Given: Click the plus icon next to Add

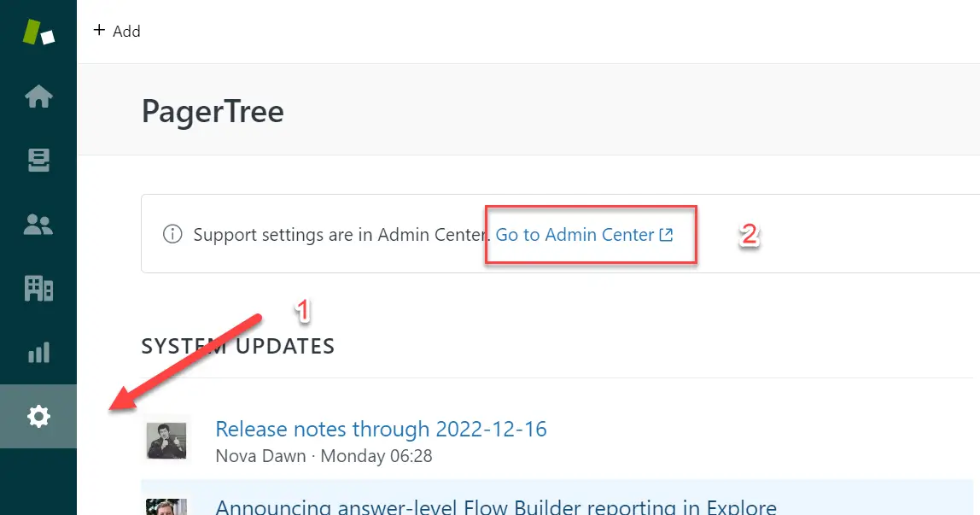Looking at the screenshot, I should (x=100, y=30).
